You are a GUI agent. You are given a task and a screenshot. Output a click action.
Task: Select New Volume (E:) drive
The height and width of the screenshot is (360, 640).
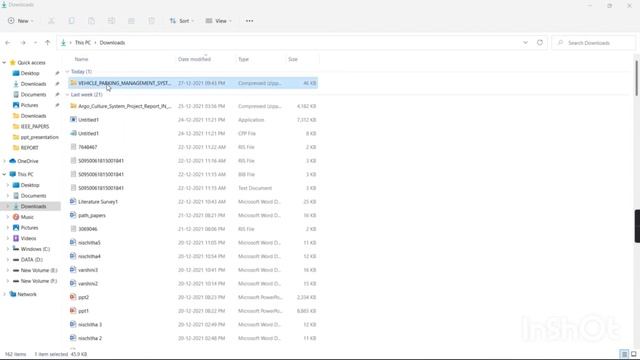(39, 270)
